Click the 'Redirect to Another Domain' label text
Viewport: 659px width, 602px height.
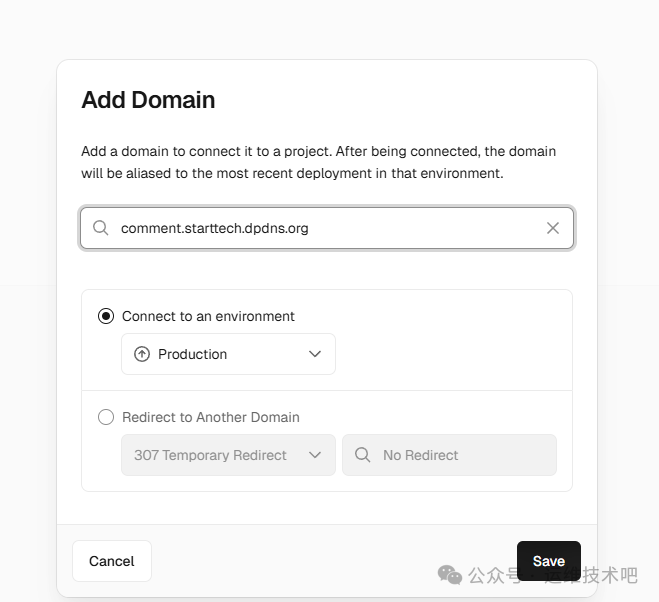click(211, 417)
